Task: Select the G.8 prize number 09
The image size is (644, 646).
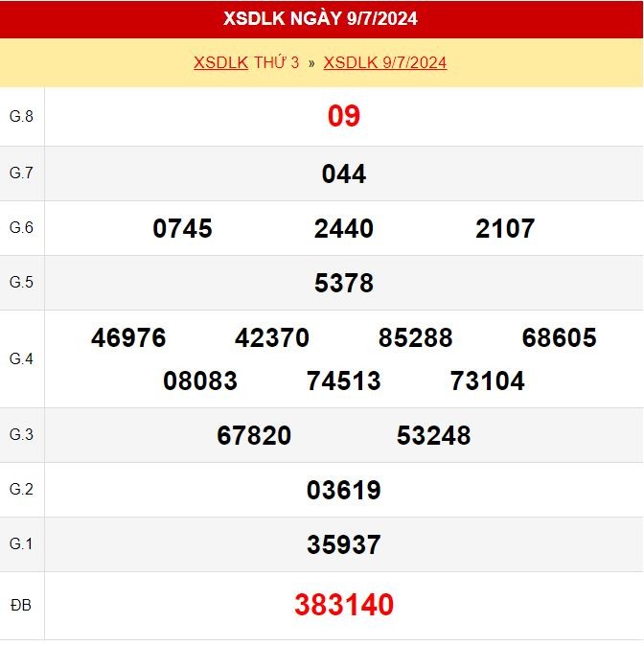Action: pos(344,116)
